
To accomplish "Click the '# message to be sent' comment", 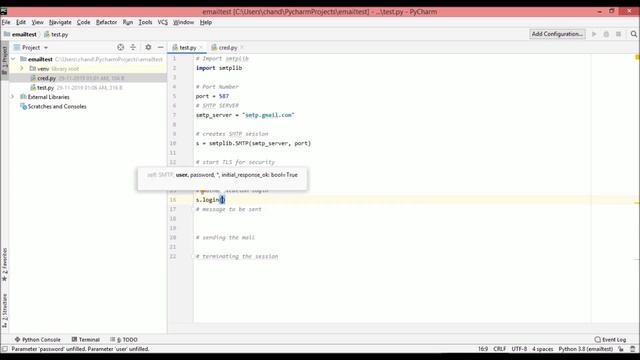I will coord(229,209).
